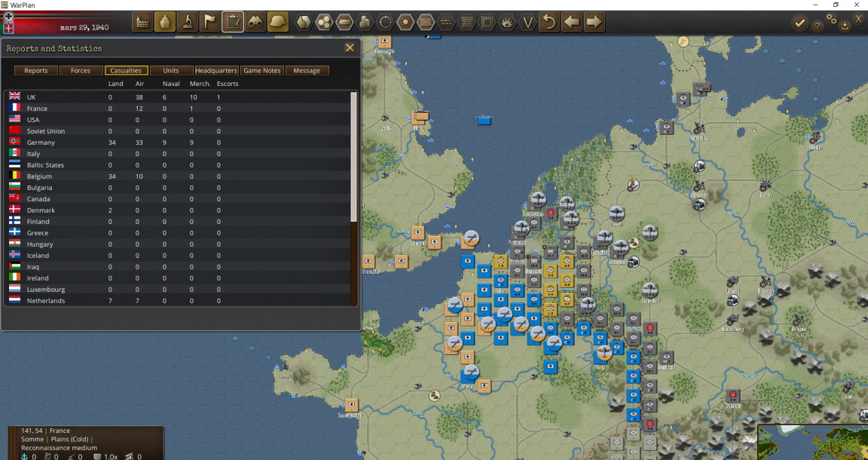This screenshot has width=868, height=460.
Task: Switch to the Forces tab
Action: [x=81, y=70]
